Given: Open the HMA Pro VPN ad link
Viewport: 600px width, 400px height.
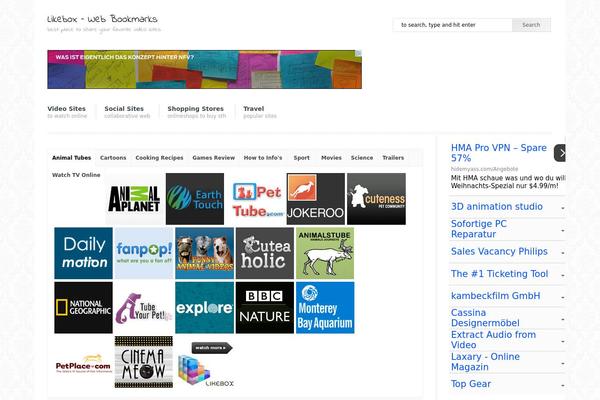Looking at the screenshot, I should pyautogui.click(x=499, y=153).
